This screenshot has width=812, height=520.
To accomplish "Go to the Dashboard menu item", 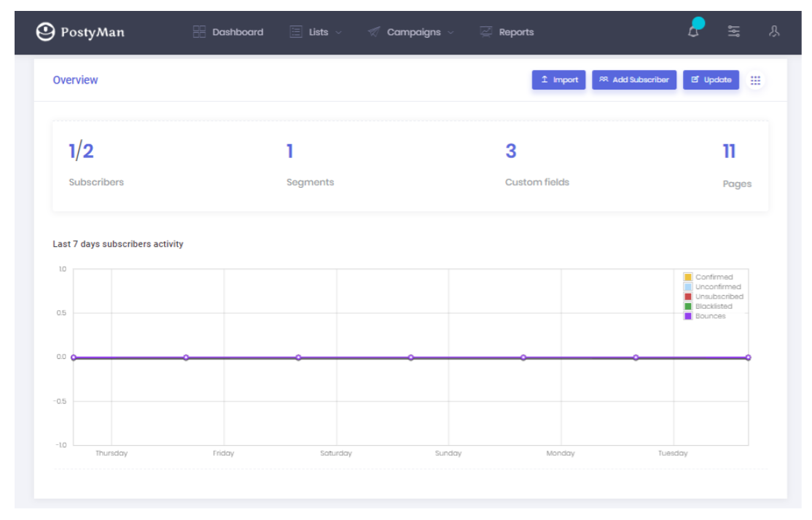I will [238, 32].
